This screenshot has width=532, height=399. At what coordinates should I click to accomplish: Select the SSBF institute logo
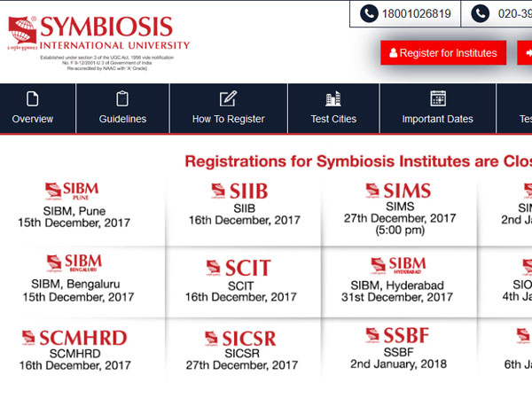point(397,336)
